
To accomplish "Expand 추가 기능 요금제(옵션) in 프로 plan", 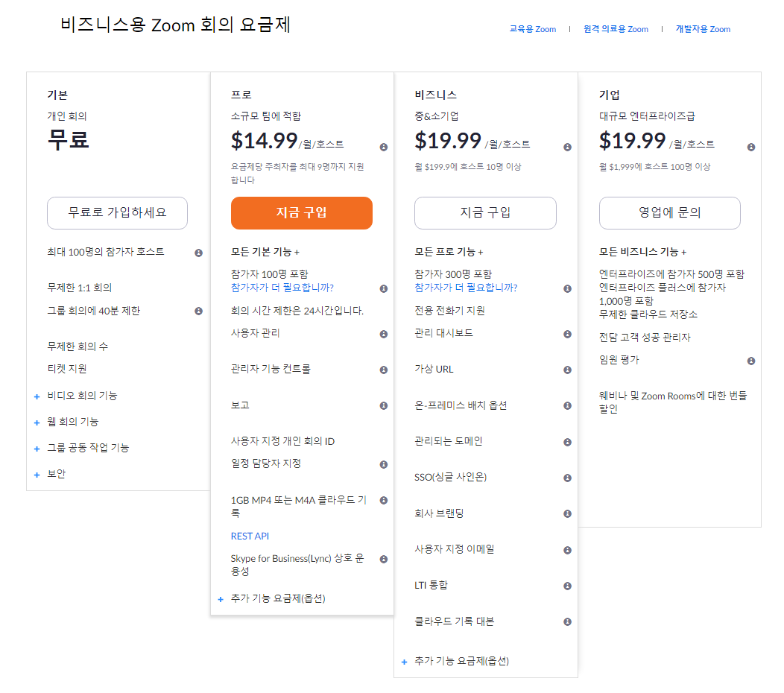I will coord(221,600).
